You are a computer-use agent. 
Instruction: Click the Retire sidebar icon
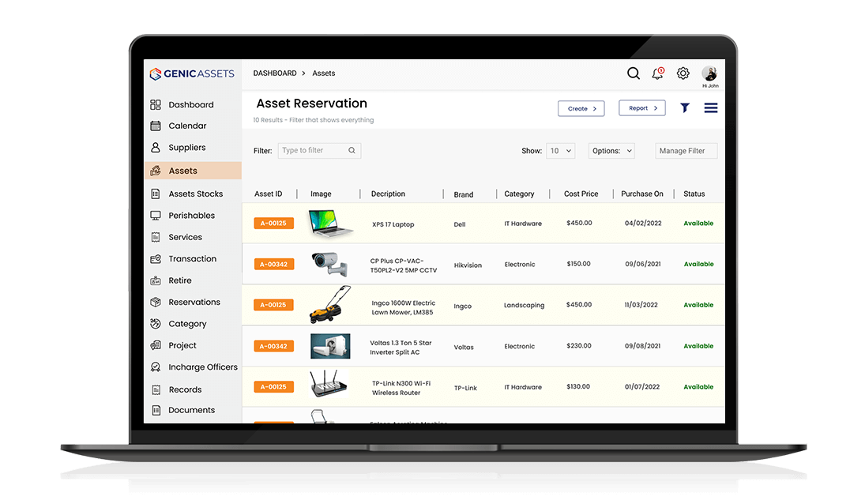(x=156, y=280)
